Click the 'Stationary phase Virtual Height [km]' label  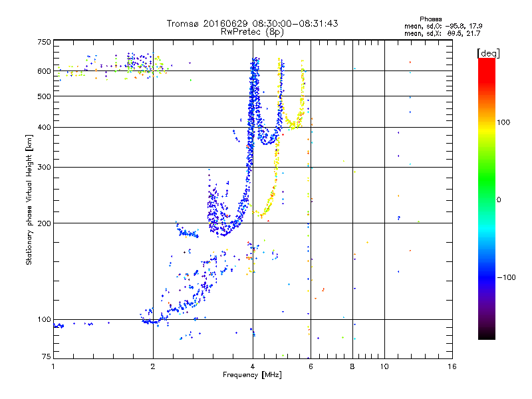point(29,199)
